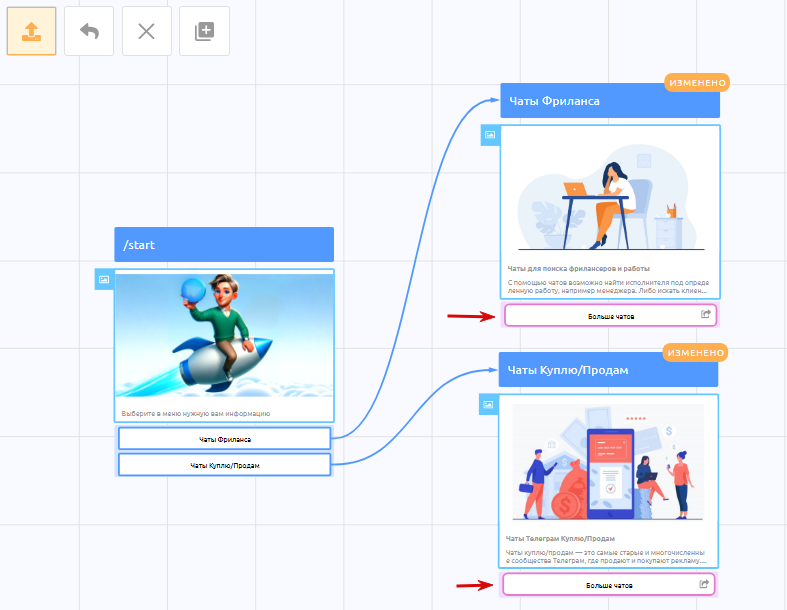Image resolution: width=787 pixels, height=610 pixels.
Task: Click the Чаты Куплю/Продам button in /start block
Action: [x=224, y=465]
